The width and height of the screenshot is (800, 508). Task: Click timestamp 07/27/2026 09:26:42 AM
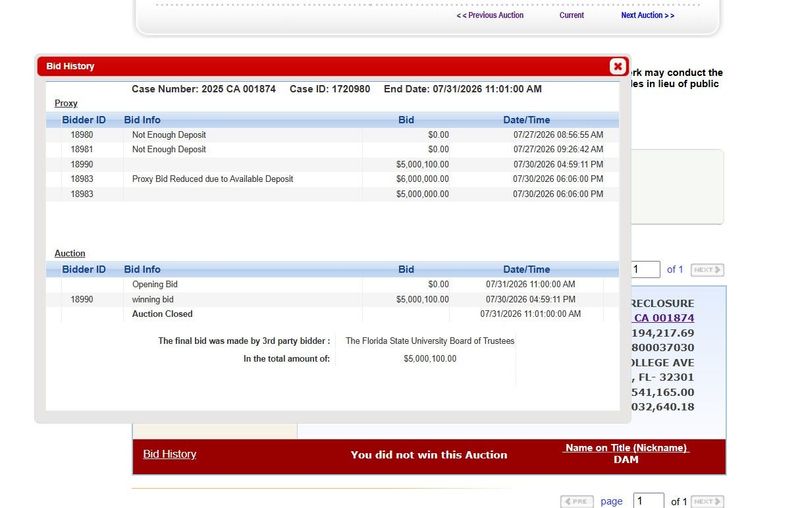pos(558,149)
